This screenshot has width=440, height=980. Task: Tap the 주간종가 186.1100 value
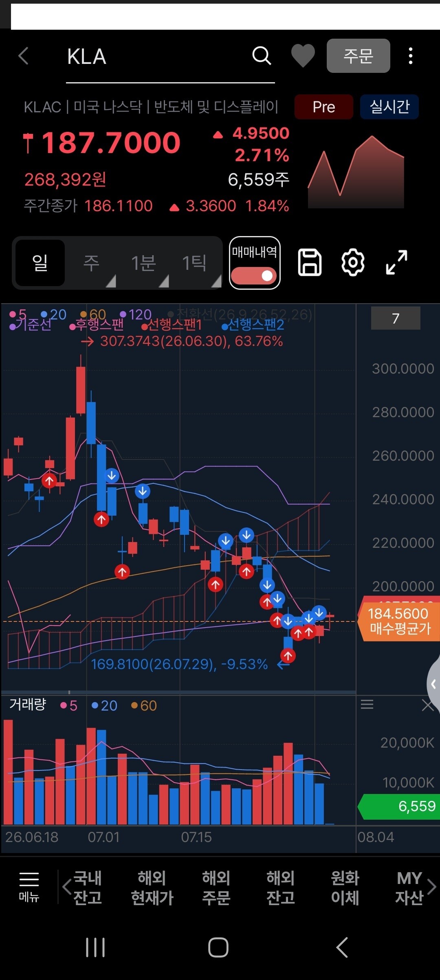[x=119, y=206]
